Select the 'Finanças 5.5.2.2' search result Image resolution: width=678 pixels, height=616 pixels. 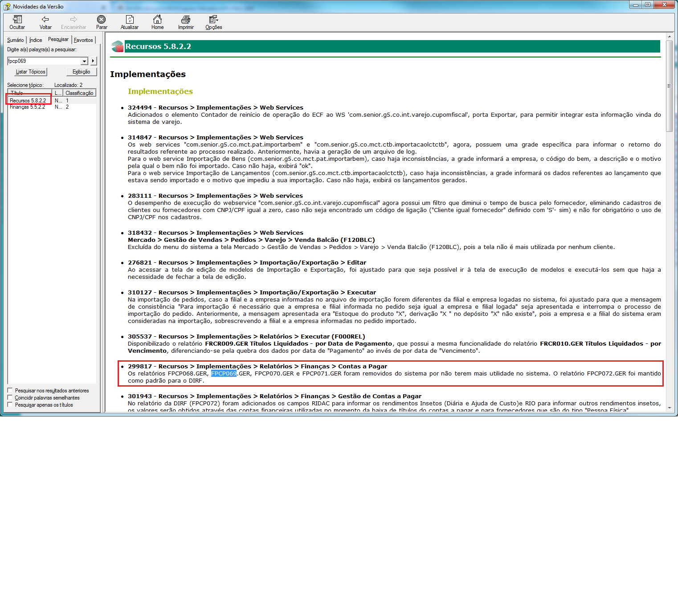[27, 107]
